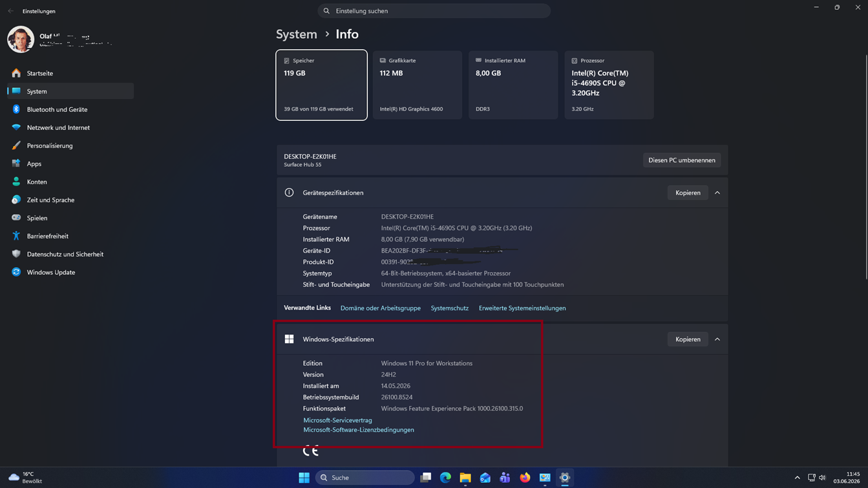Click the Windows Feature Experience Pack text
868x488 pixels.
(452, 408)
